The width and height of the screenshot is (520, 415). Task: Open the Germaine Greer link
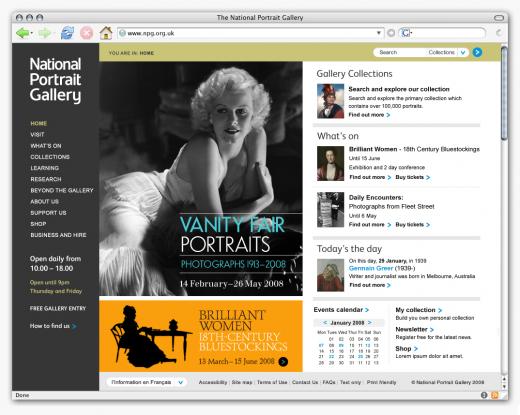[x=371, y=268]
